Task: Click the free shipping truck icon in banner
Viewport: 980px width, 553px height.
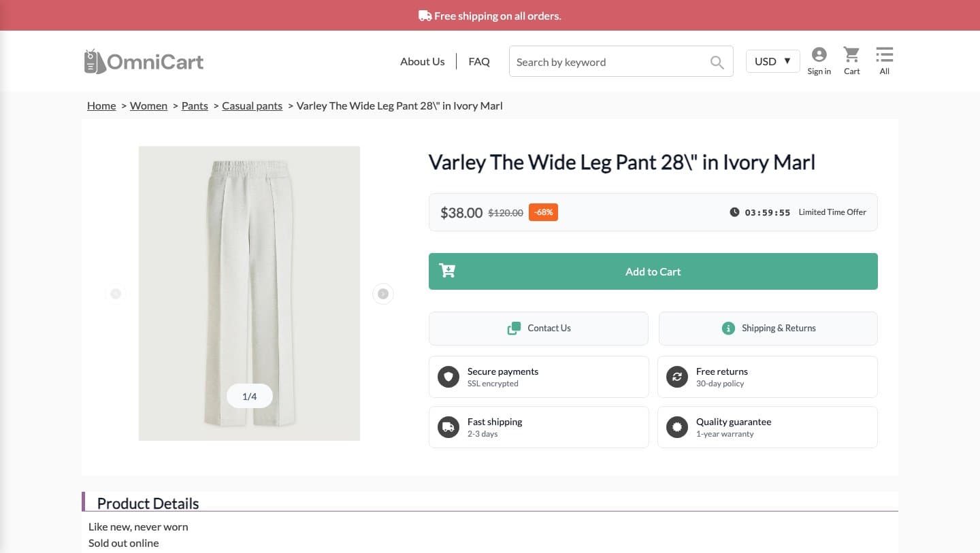Action: point(425,16)
